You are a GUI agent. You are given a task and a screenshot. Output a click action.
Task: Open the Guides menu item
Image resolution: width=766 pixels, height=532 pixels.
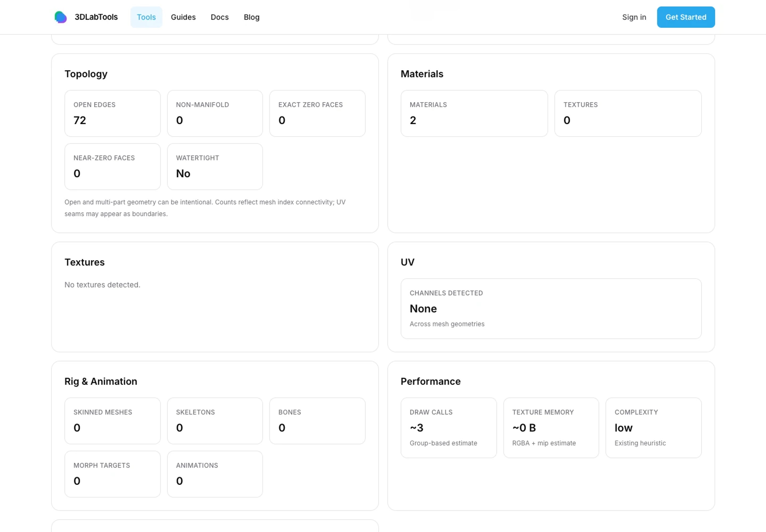click(183, 17)
